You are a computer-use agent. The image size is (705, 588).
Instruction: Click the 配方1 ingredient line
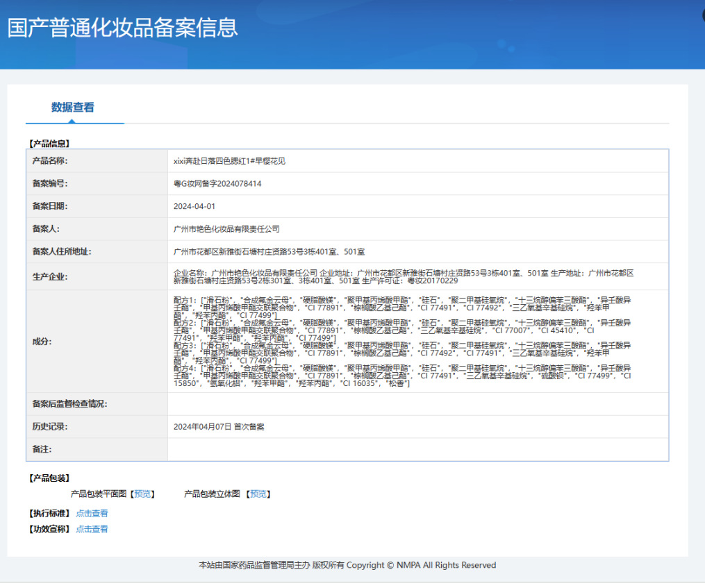402,308
